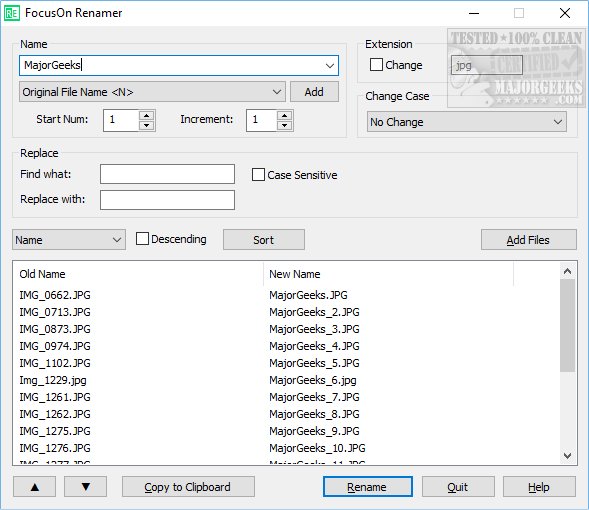The image size is (589, 510).
Task: Click the Sort button
Action: [x=264, y=240]
